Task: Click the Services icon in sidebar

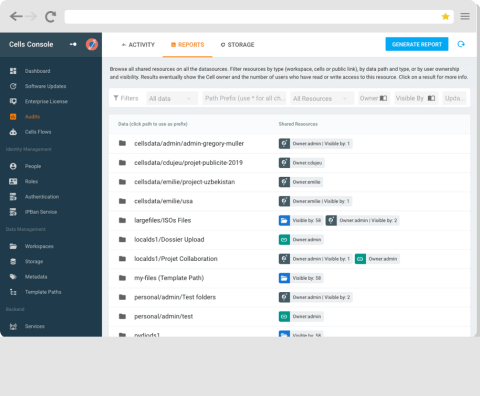Action: pos(13,326)
